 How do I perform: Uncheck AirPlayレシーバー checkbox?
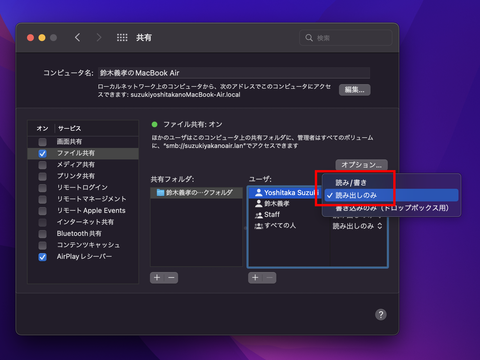point(42,257)
